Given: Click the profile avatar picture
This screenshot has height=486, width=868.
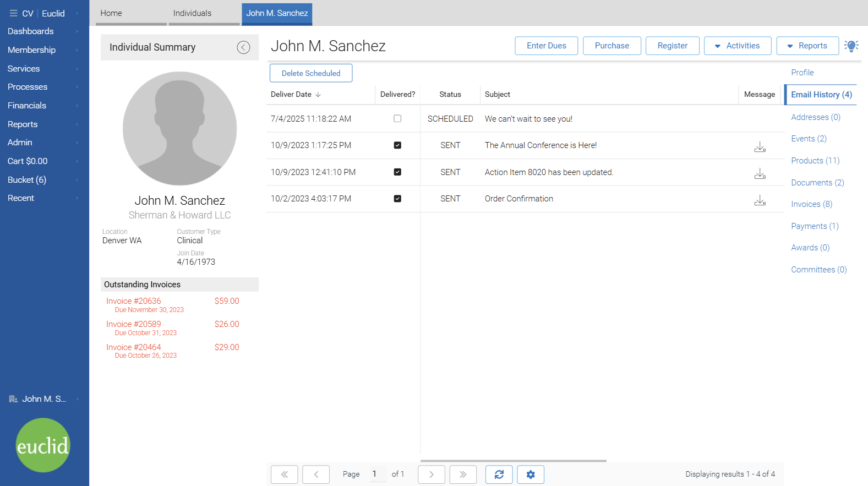Looking at the screenshot, I should click(180, 128).
